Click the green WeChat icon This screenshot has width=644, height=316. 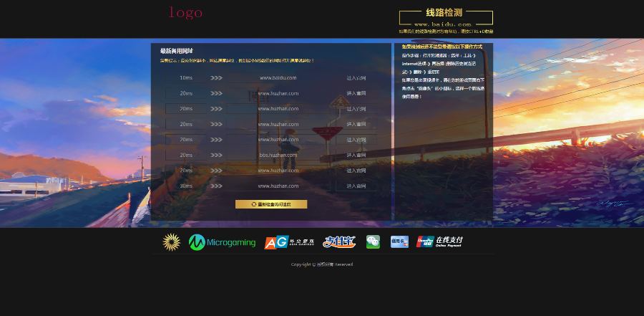pos(373,242)
